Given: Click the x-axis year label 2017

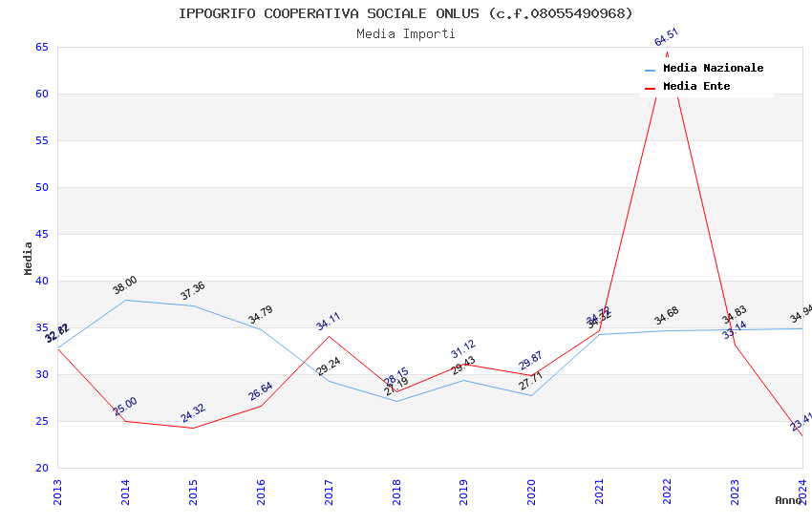Looking at the screenshot, I should [x=329, y=493].
